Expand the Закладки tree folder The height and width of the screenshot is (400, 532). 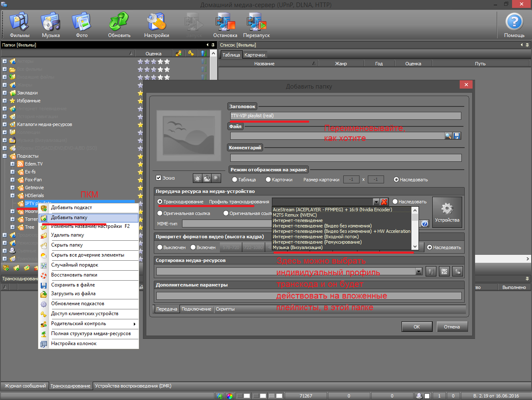[x=5, y=93]
